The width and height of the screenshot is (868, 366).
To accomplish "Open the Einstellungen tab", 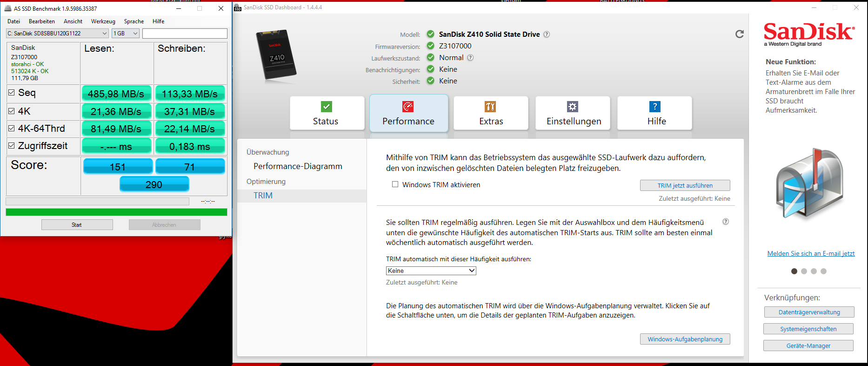I will click(x=573, y=113).
